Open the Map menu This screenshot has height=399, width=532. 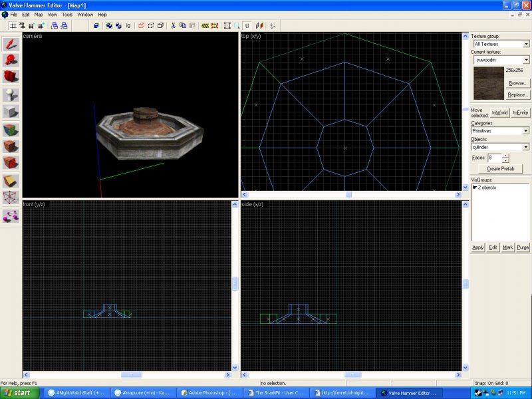[x=39, y=14]
